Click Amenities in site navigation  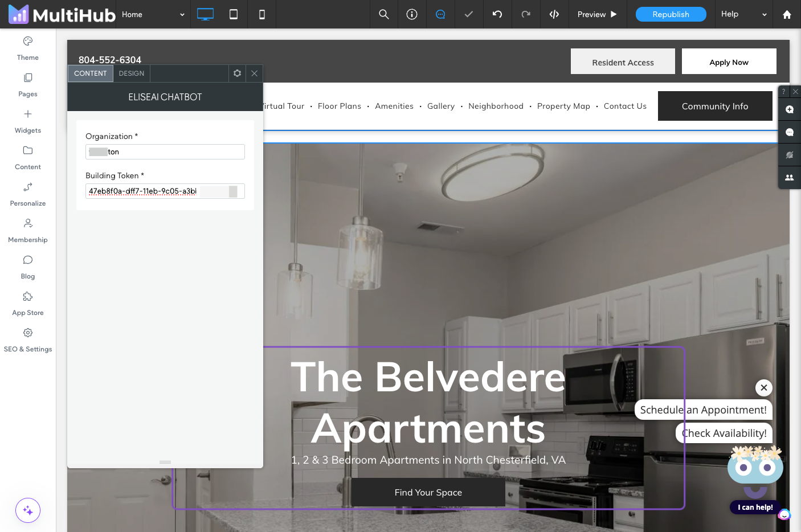[394, 106]
